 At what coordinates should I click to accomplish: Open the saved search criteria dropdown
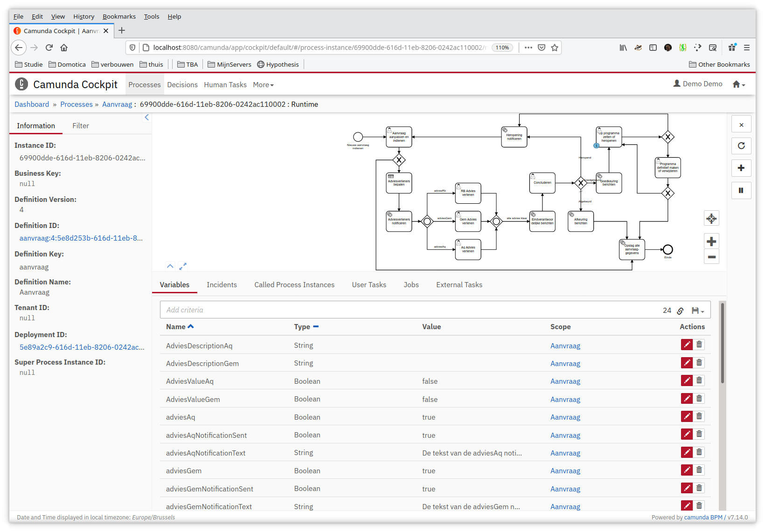click(698, 311)
